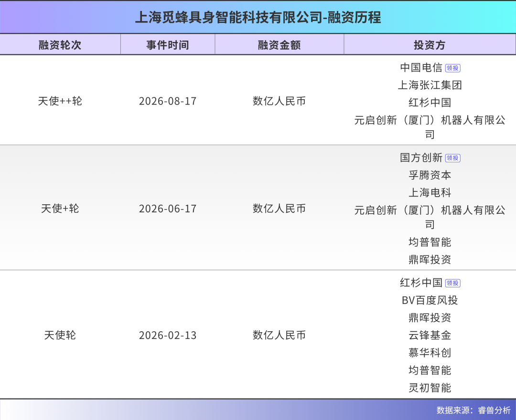Click the 事件时间 column header
Viewport: 516px width, 420px height.
pyautogui.click(x=168, y=45)
